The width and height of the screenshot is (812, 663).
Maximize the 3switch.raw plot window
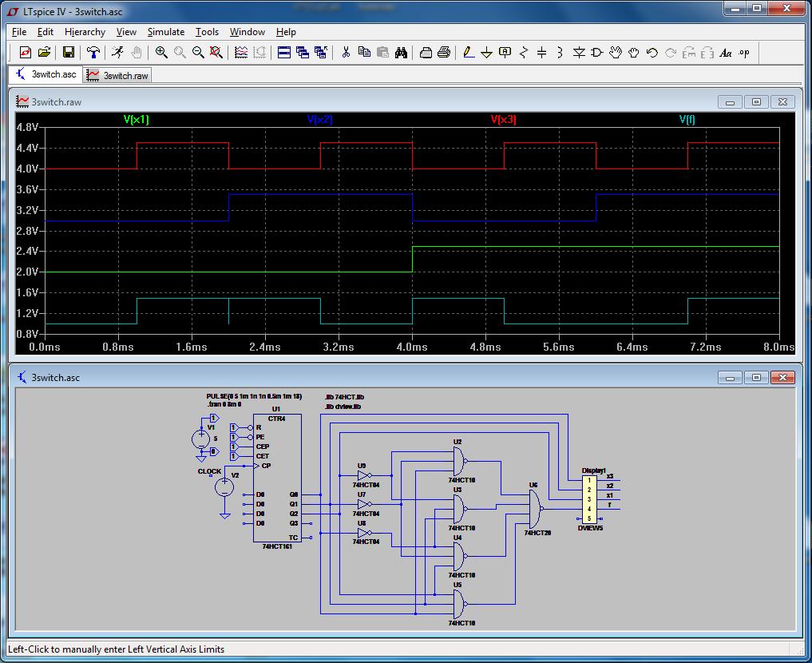coord(756,102)
